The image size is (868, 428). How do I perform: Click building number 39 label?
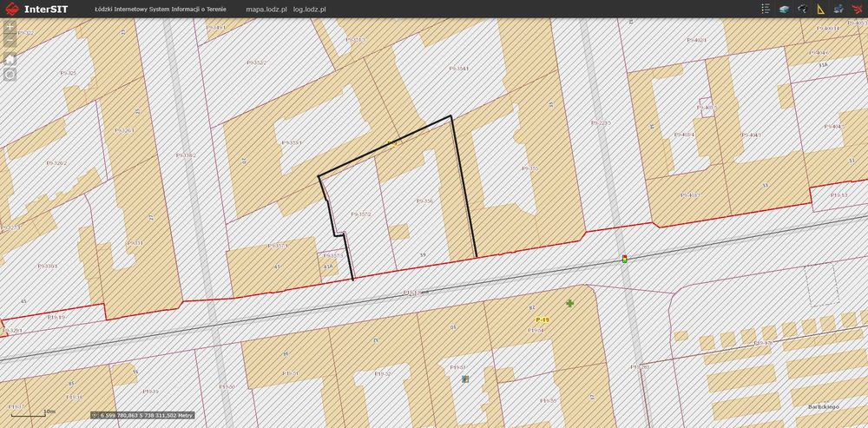[x=423, y=254]
